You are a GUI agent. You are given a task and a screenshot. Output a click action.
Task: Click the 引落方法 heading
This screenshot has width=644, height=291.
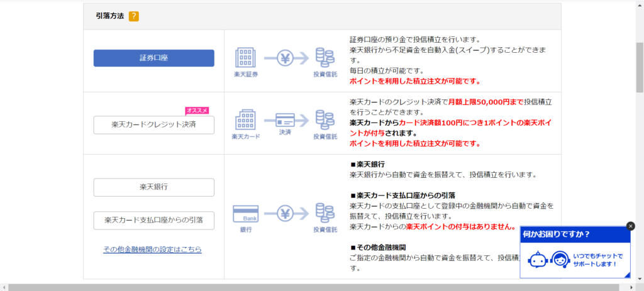point(109,16)
